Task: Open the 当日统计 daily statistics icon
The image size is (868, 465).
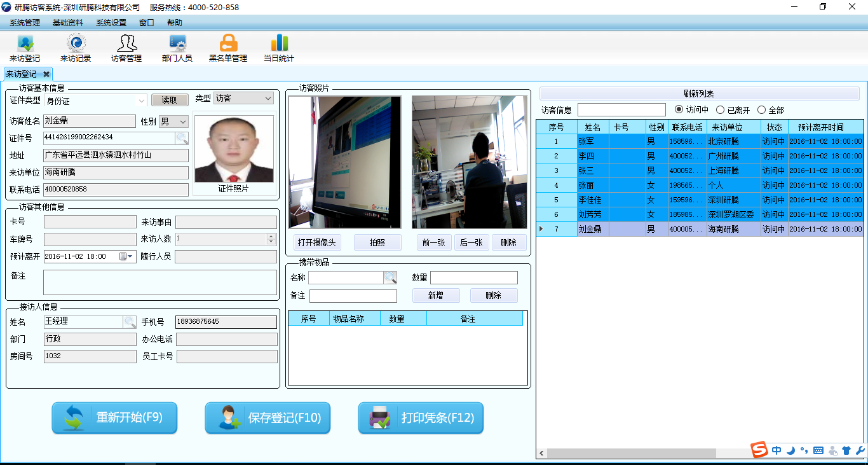Action: [x=279, y=48]
